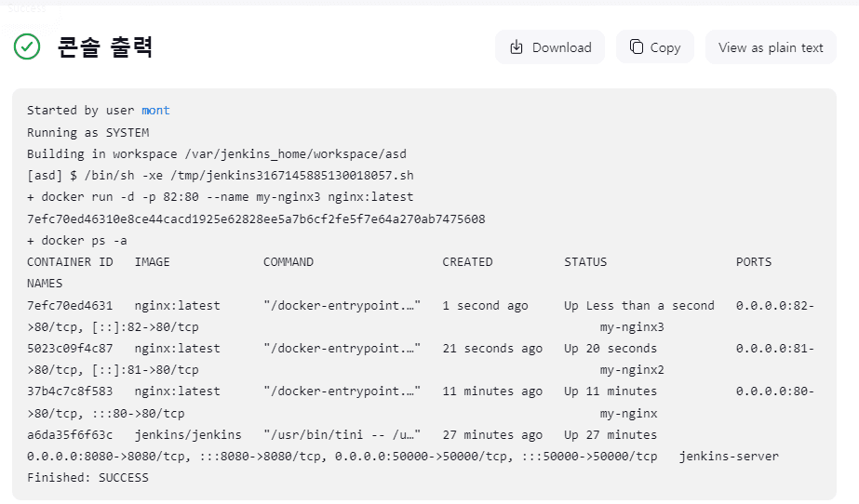Click the docker run command line

pyautogui.click(x=220, y=197)
